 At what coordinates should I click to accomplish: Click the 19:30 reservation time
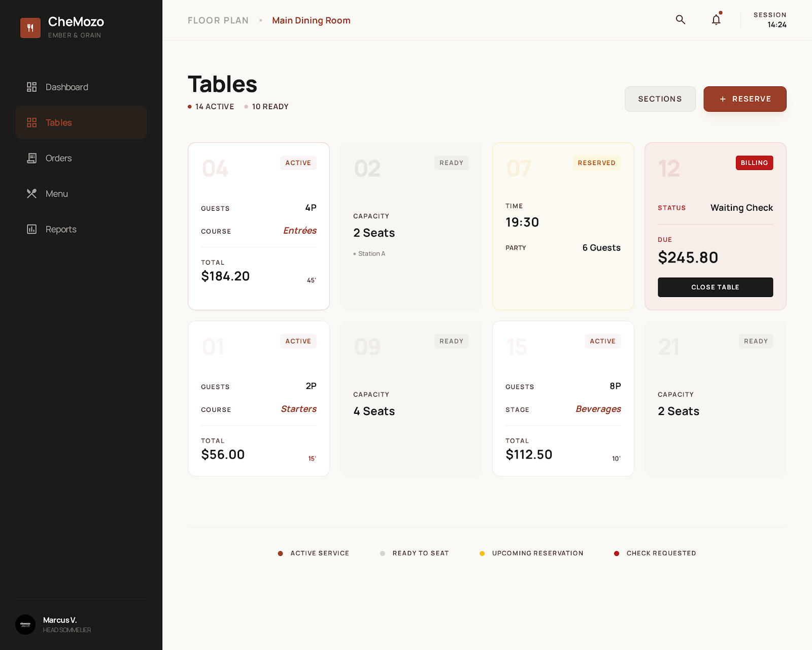[x=522, y=222]
